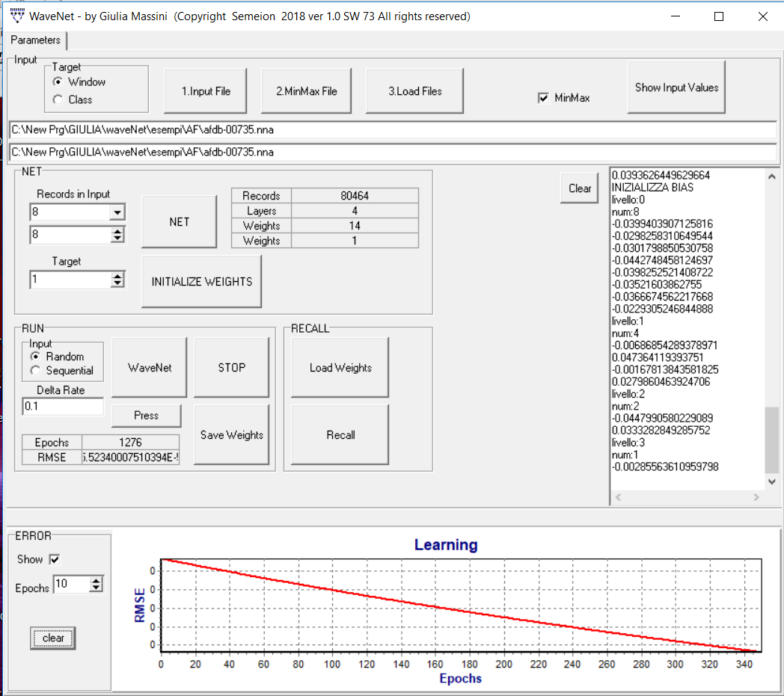Click the Load Weights button
This screenshot has width=784, height=696.
[x=340, y=368]
